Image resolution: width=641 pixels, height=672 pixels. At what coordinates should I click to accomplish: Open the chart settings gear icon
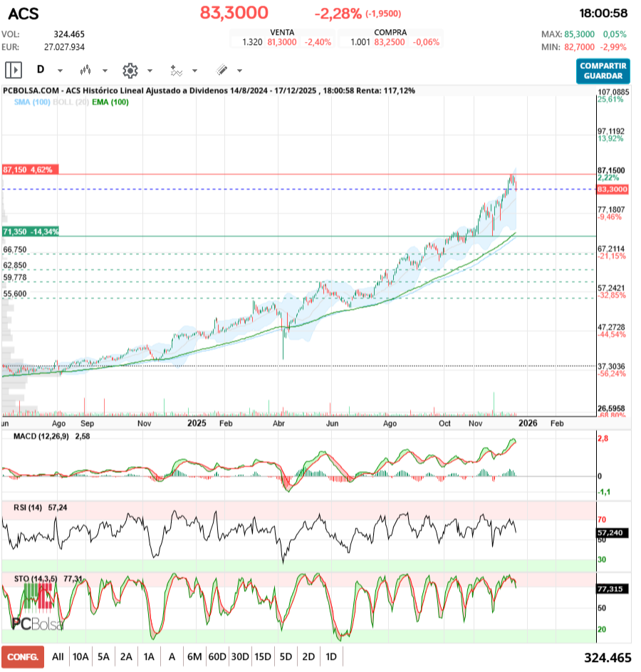tap(130, 71)
